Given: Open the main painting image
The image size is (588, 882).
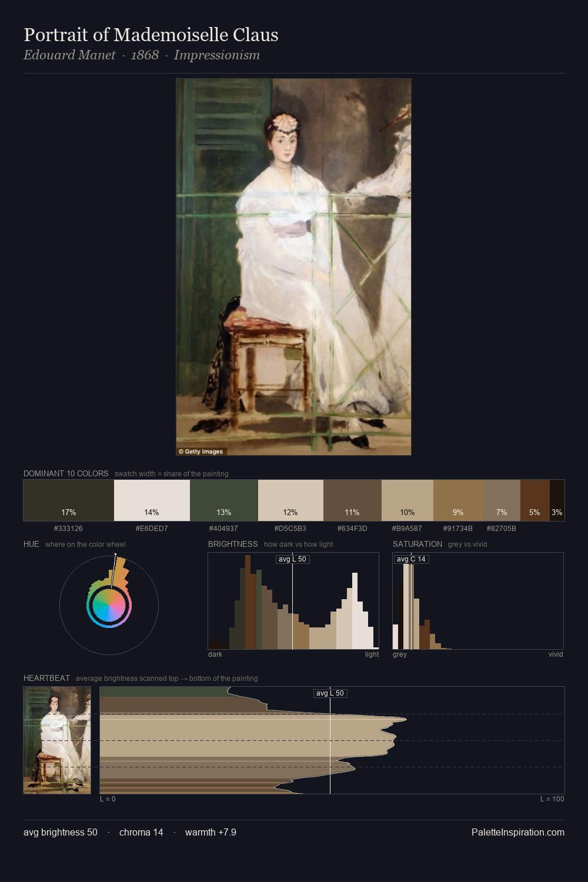Looking at the screenshot, I should coord(293,267).
